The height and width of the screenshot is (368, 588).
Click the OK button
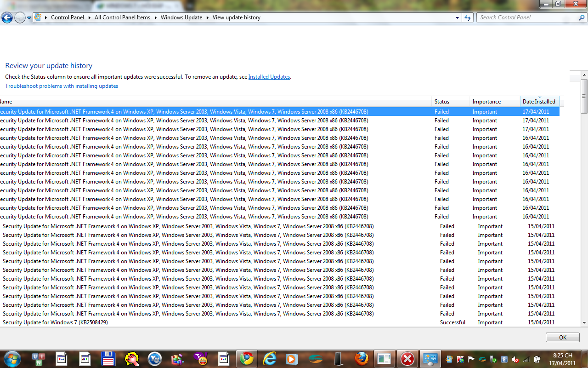coord(563,338)
